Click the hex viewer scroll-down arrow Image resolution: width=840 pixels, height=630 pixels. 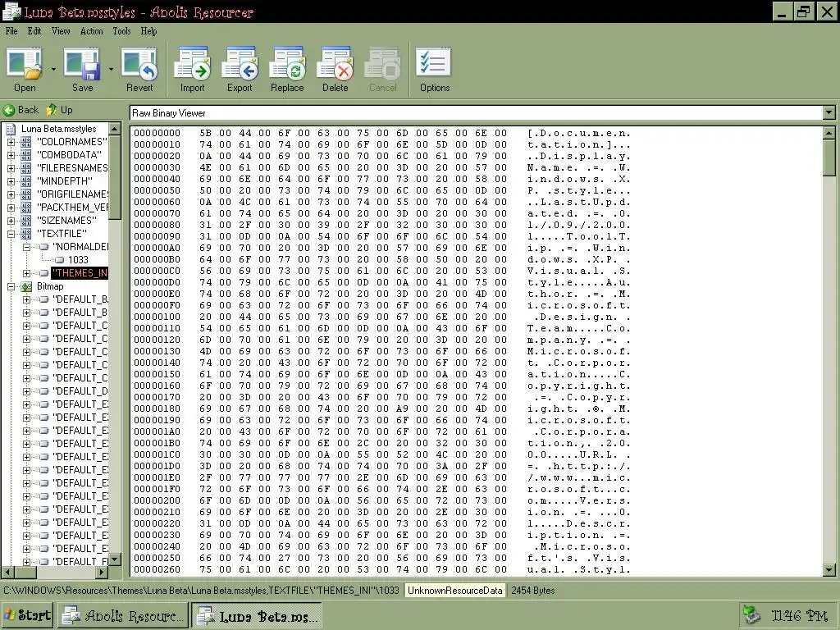point(829,570)
